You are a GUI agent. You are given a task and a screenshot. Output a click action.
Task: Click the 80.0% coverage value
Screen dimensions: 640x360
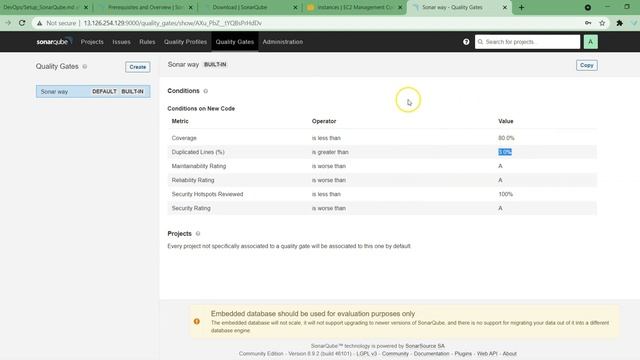(506, 138)
